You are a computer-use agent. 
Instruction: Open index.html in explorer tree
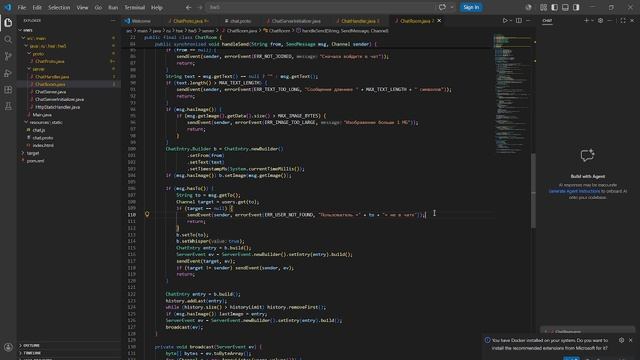(x=43, y=145)
